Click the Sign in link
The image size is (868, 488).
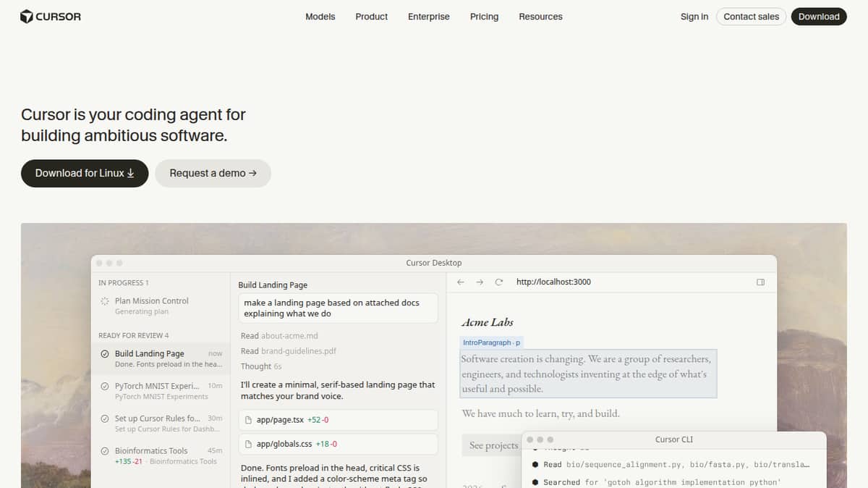coord(694,17)
